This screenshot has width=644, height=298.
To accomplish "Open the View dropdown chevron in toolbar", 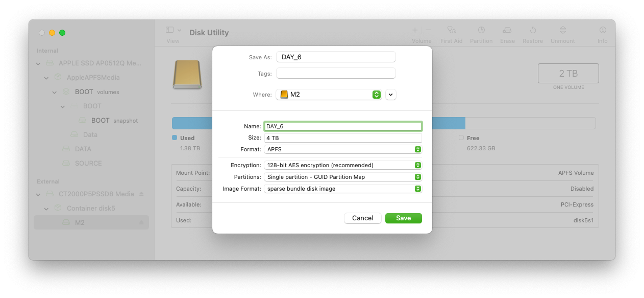I will tap(179, 30).
